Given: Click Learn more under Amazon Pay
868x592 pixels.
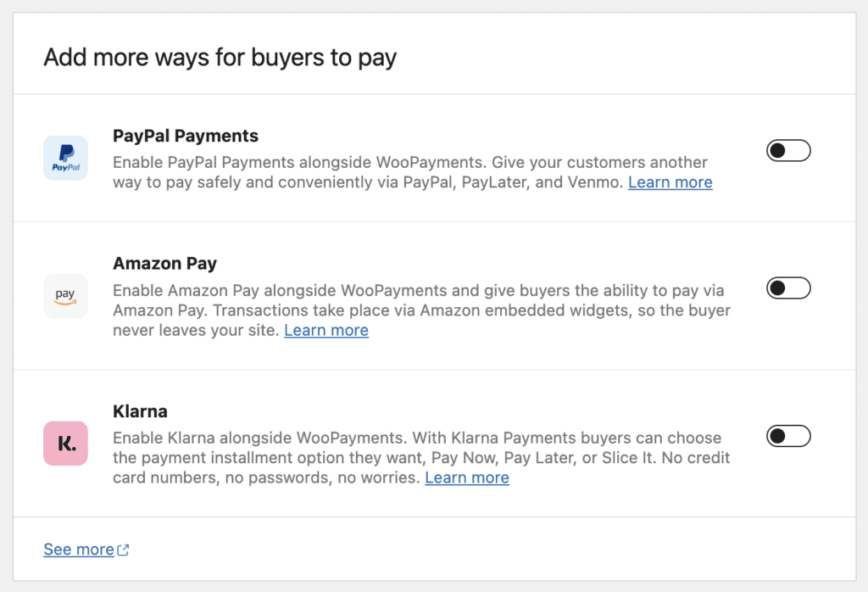Looking at the screenshot, I should [326, 330].
